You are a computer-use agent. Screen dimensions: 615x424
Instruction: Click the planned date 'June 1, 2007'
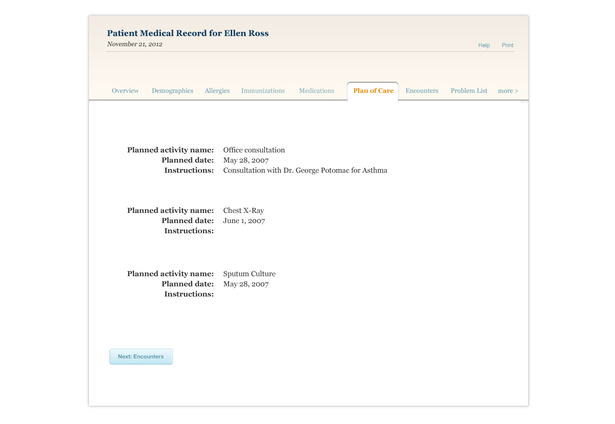244,220
